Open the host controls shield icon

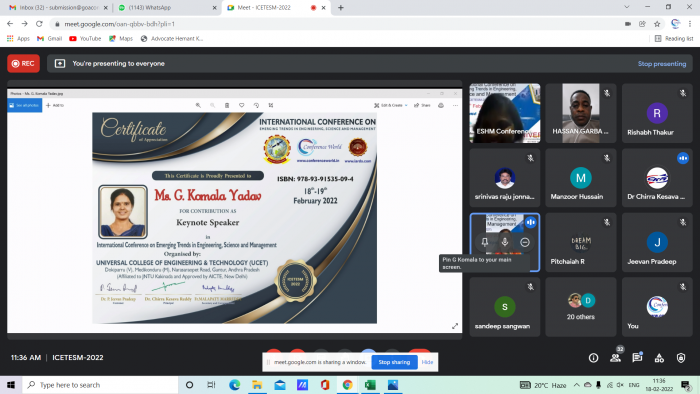click(x=681, y=358)
